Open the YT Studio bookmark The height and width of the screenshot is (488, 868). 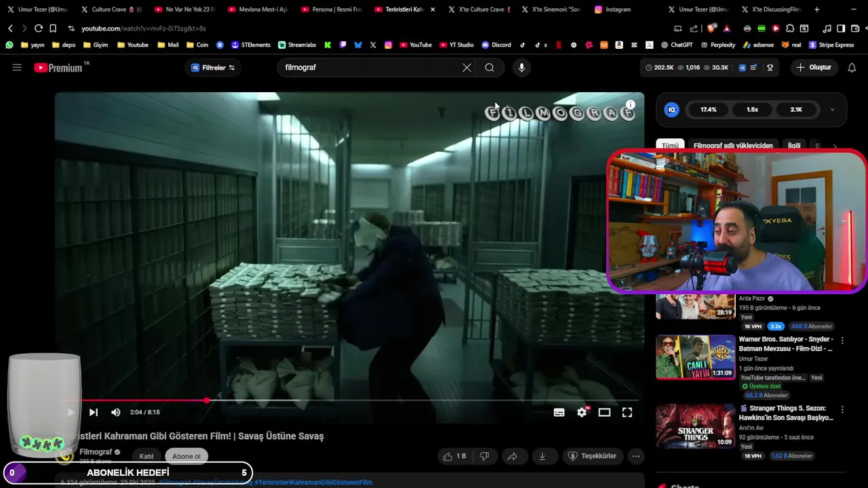pyautogui.click(x=456, y=45)
